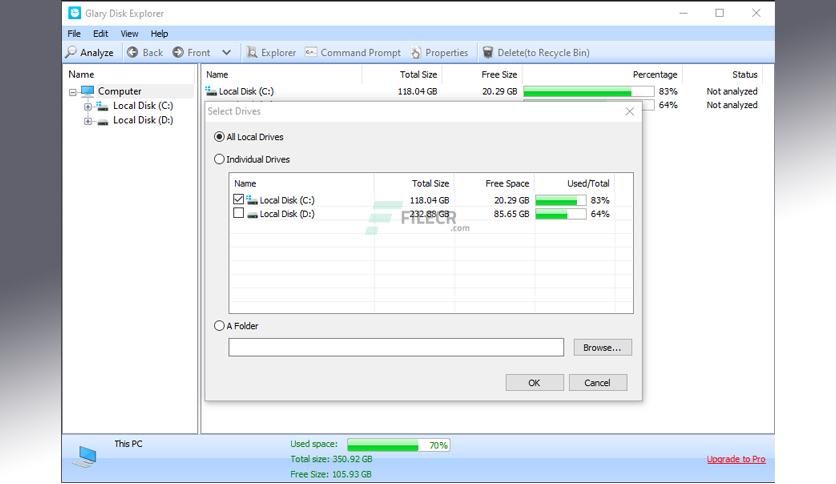Image resolution: width=836 pixels, height=484 pixels.
Task: Expand Local Disk (C:) in the tree
Action: coord(88,107)
